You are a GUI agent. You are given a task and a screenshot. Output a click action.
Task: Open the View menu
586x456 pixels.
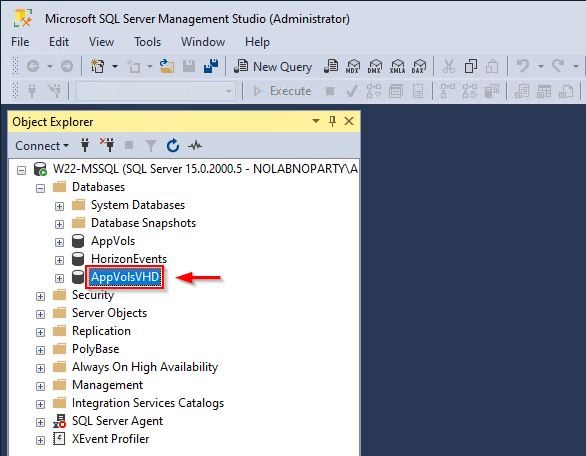pyautogui.click(x=101, y=41)
